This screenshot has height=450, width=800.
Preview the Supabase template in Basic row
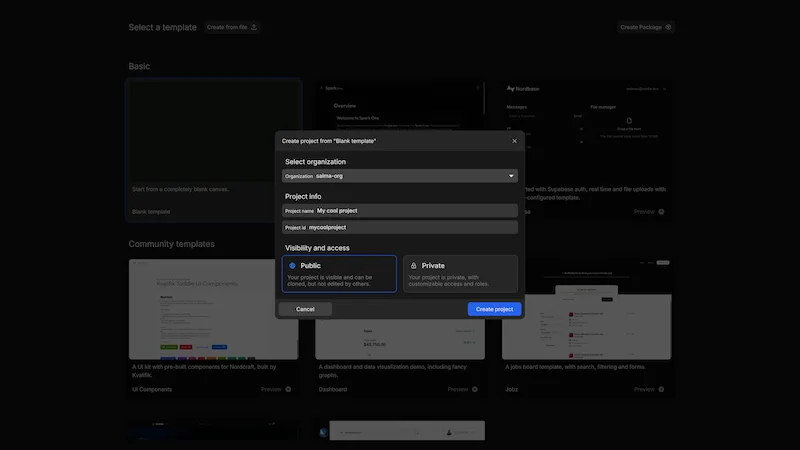pos(649,212)
